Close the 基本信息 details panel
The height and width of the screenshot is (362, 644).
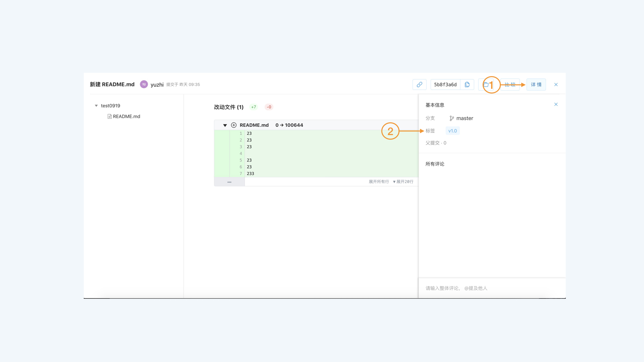click(x=556, y=104)
